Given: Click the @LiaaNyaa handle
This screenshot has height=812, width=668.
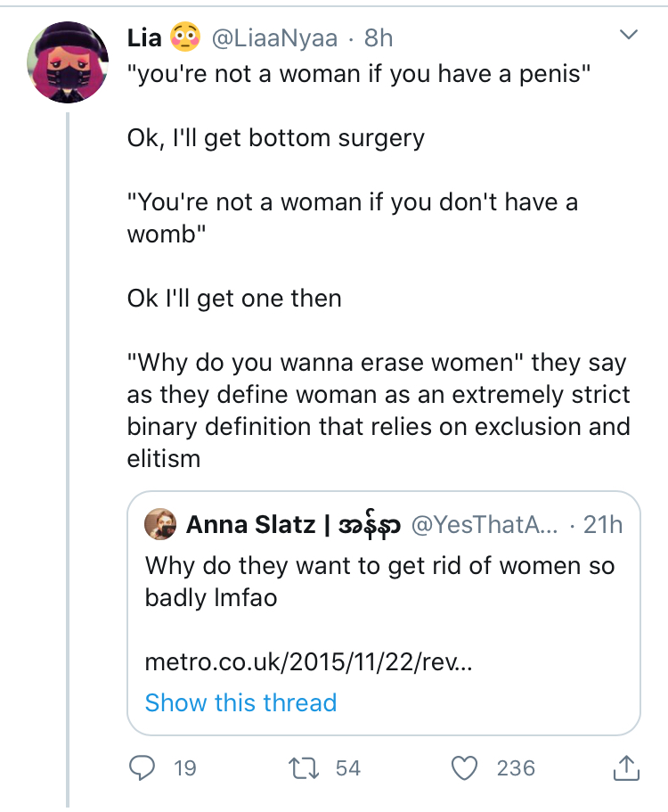Looking at the screenshot, I should pos(274,37).
